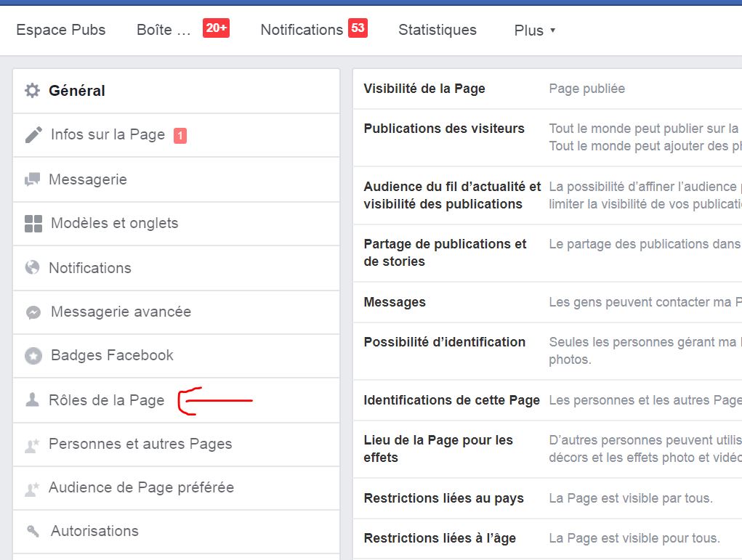Click the Messenger icon for Messagerie avancée
The width and height of the screenshot is (742, 560).
pyautogui.click(x=33, y=312)
